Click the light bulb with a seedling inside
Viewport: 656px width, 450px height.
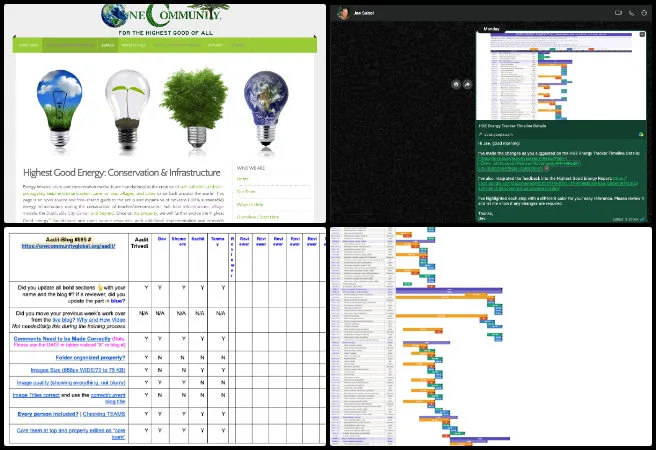[127, 109]
